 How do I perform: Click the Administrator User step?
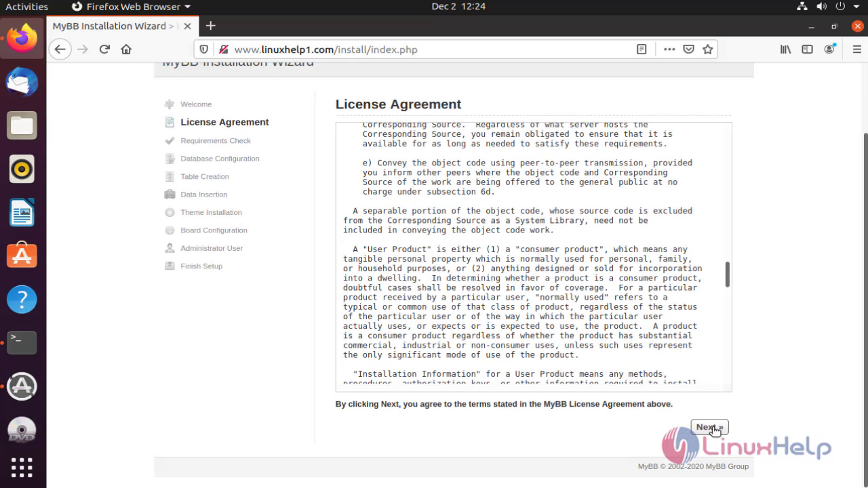[212, 248]
